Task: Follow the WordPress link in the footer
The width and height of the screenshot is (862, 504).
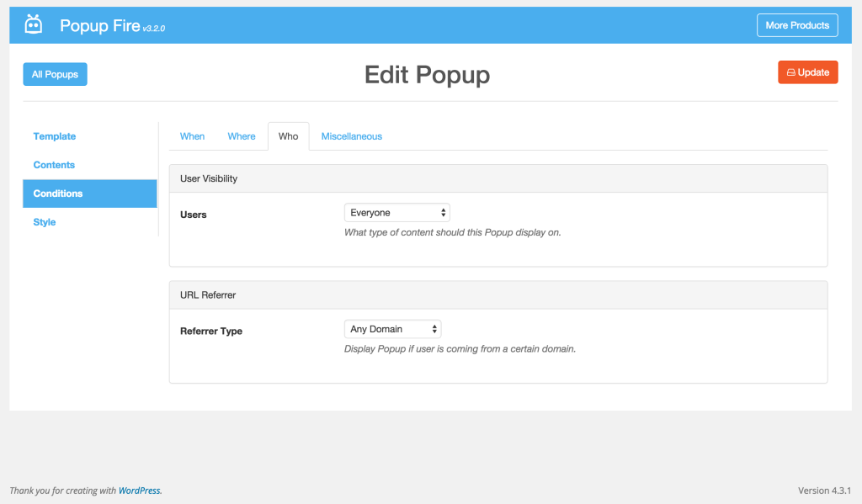Action: [x=139, y=491]
